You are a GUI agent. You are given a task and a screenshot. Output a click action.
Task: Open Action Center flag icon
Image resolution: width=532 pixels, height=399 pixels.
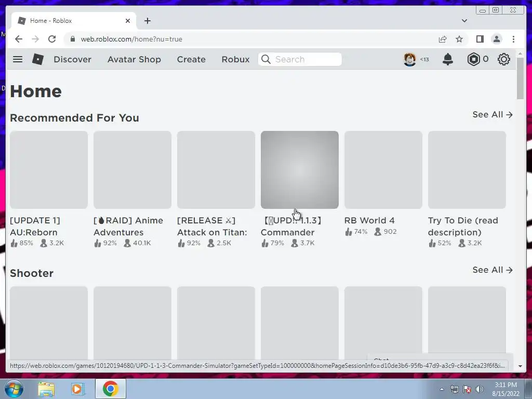click(467, 389)
